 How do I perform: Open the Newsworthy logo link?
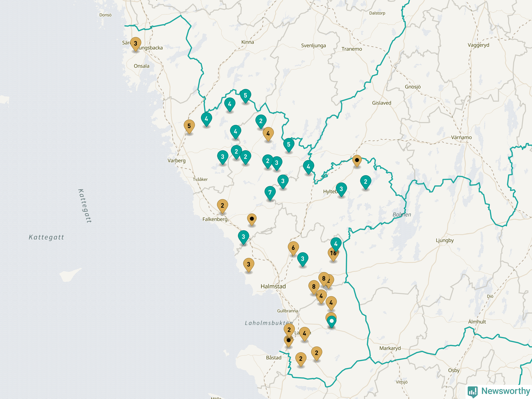click(499, 392)
